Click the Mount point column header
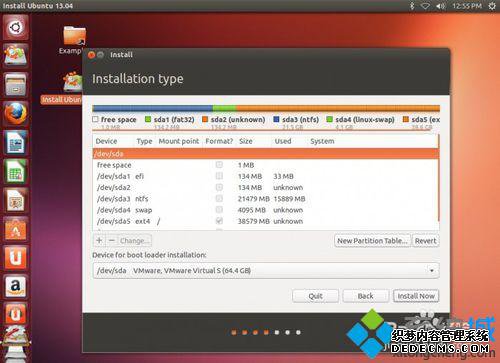The width and height of the screenshot is (500, 363). point(179,141)
